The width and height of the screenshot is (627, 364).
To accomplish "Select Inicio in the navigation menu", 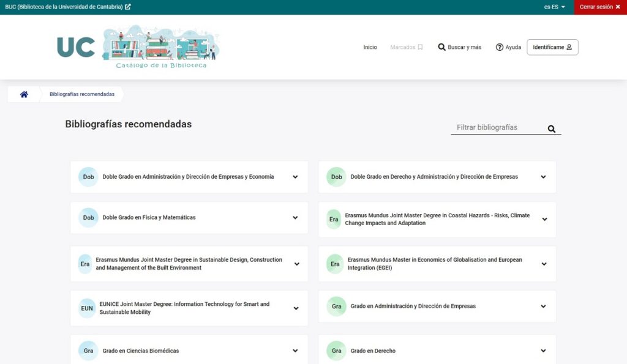I will [370, 46].
